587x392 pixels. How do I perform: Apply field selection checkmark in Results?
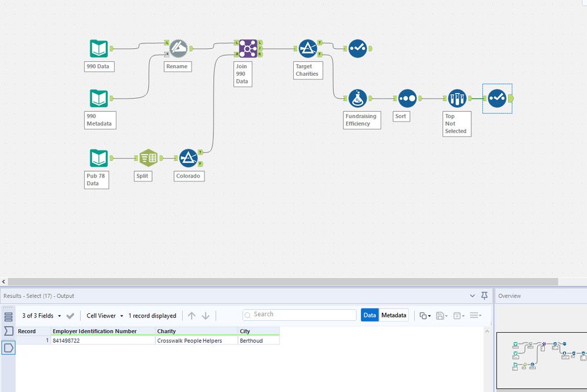click(x=70, y=316)
